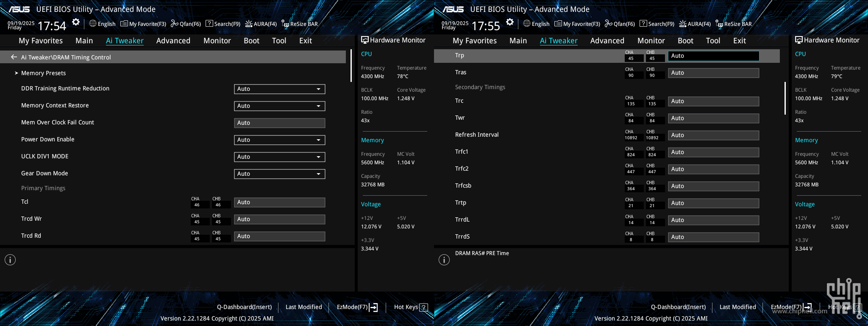This screenshot has width=868, height=326.
Task: Click Hardware Monitor icon in left screen
Action: (364, 40)
